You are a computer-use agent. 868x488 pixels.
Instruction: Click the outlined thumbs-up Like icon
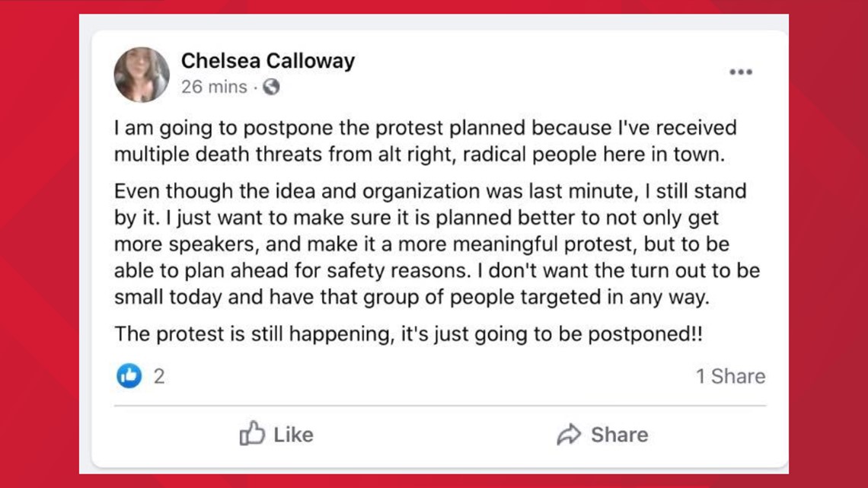(x=252, y=433)
